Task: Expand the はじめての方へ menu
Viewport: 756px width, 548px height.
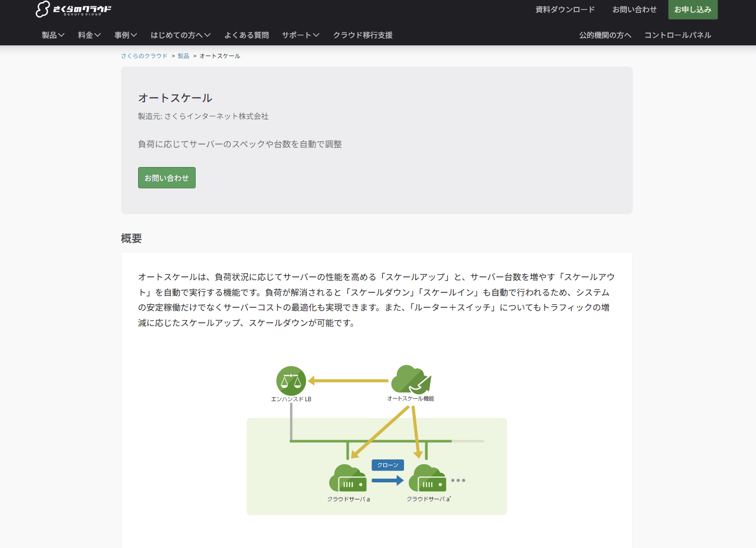Action: click(181, 35)
